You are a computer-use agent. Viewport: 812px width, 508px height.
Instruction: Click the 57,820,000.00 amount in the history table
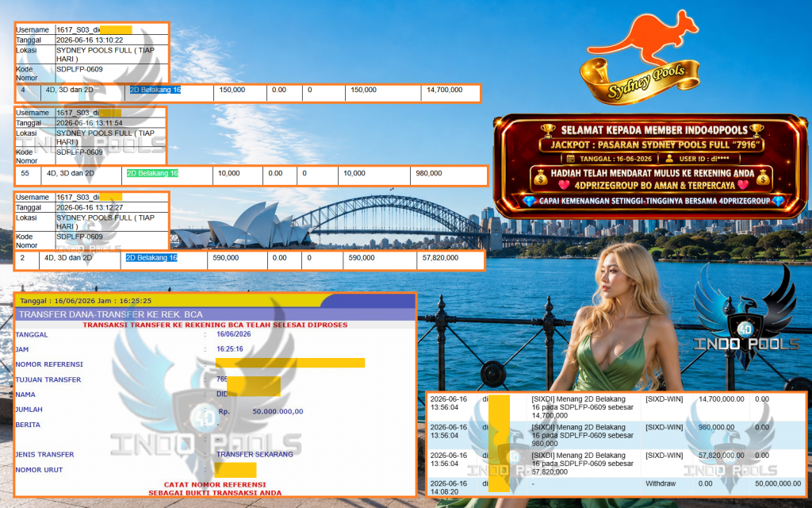point(722,455)
